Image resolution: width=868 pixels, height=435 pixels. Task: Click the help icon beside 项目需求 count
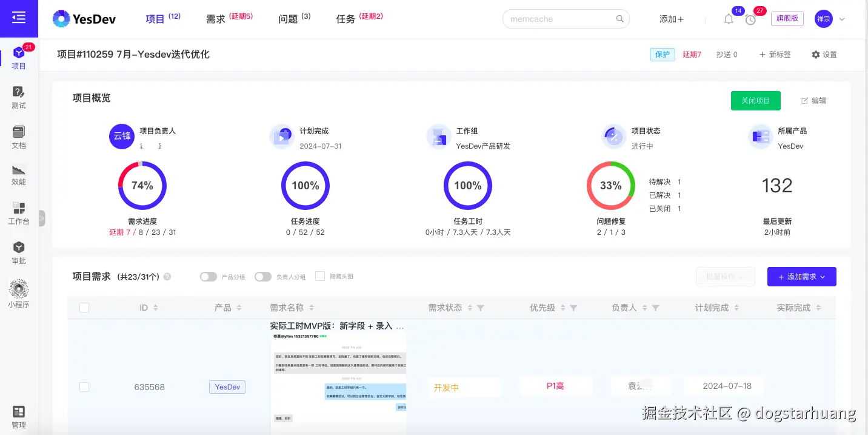167,277
